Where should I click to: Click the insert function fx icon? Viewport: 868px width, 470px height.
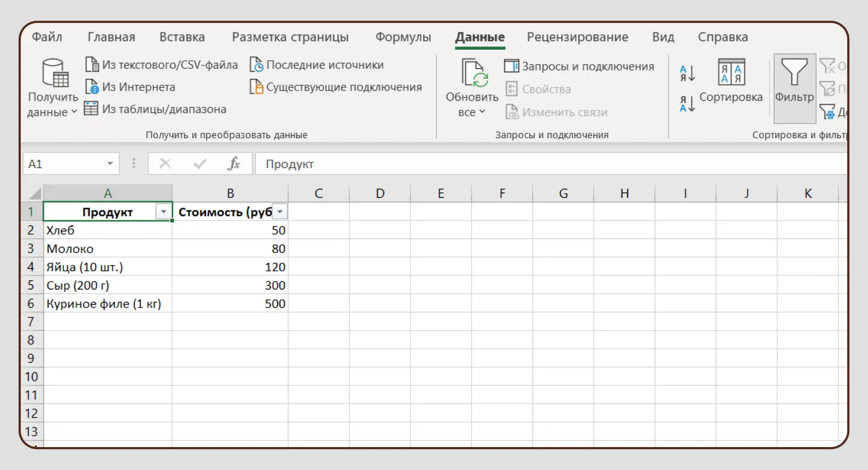(234, 163)
